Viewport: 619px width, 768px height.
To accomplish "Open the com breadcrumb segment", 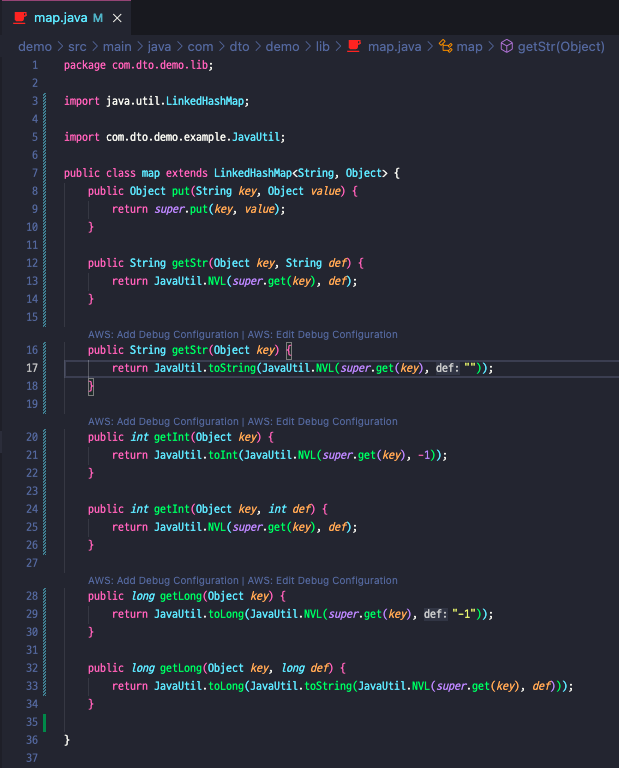I will 200,47.
